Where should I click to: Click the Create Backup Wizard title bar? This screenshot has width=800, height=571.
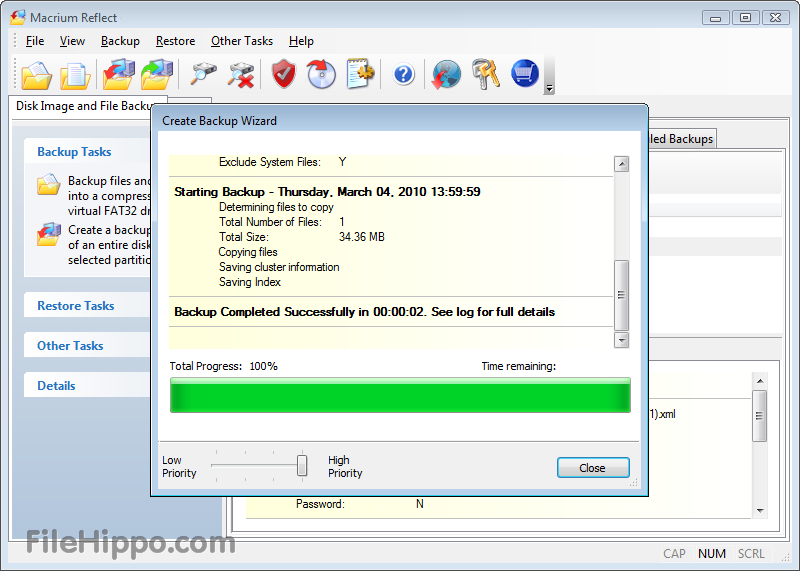click(x=399, y=121)
